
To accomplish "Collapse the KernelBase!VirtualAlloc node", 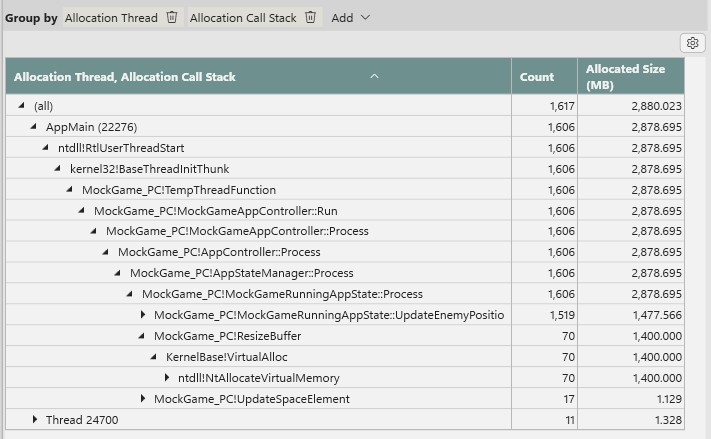I will (x=155, y=358).
